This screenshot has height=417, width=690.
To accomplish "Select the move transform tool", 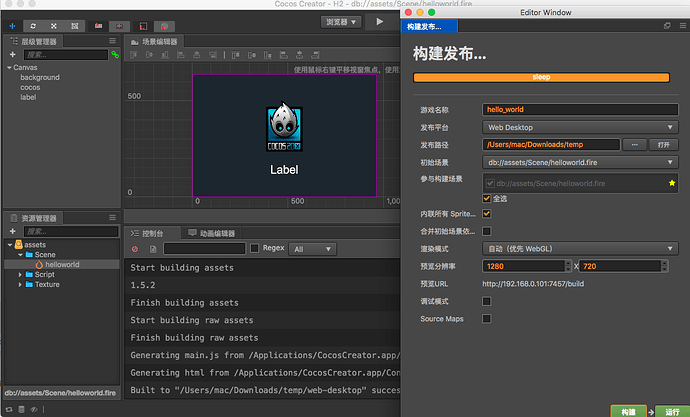I will coord(13,24).
